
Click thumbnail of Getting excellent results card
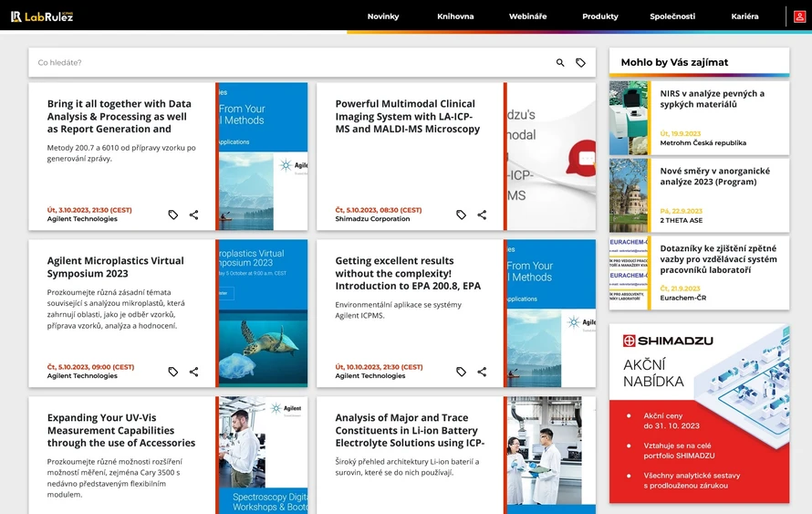click(551, 313)
